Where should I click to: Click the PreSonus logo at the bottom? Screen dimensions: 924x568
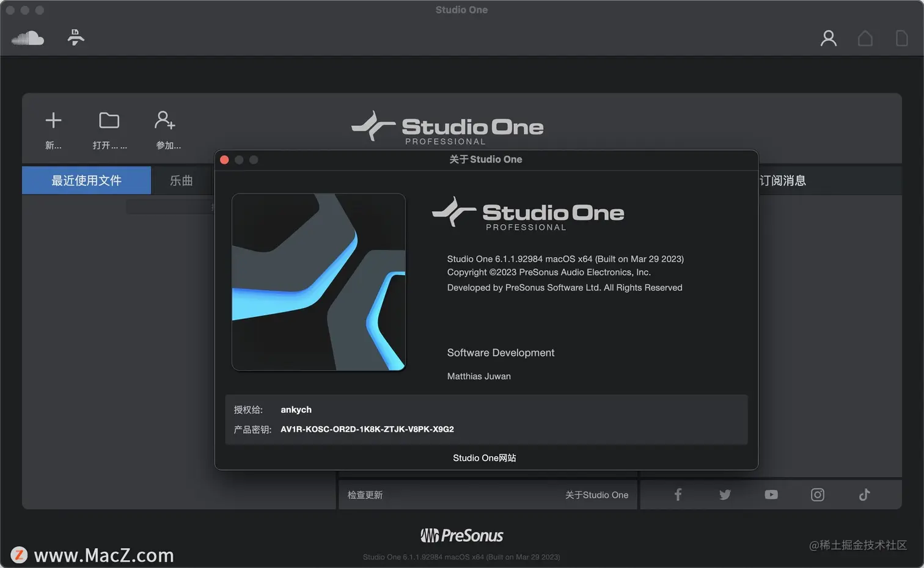[x=462, y=536]
